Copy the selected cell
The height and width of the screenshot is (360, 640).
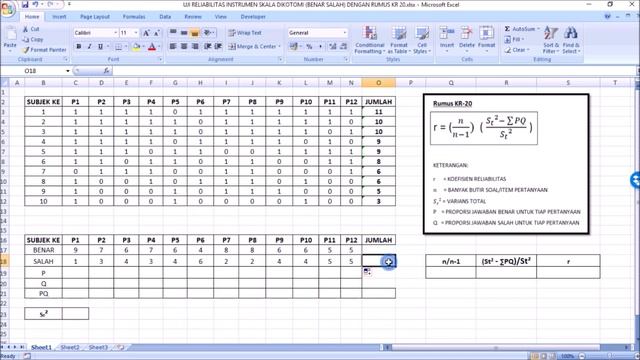pos(33,40)
